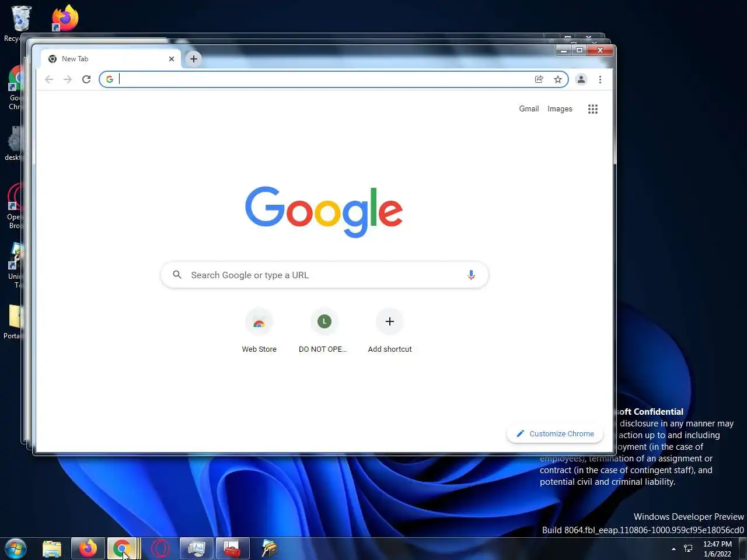Open the system monitor taskbar app

click(196, 549)
